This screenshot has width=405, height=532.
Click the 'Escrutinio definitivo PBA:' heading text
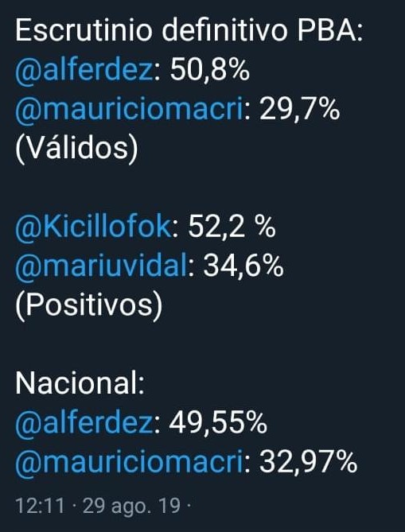pos(189,31)
